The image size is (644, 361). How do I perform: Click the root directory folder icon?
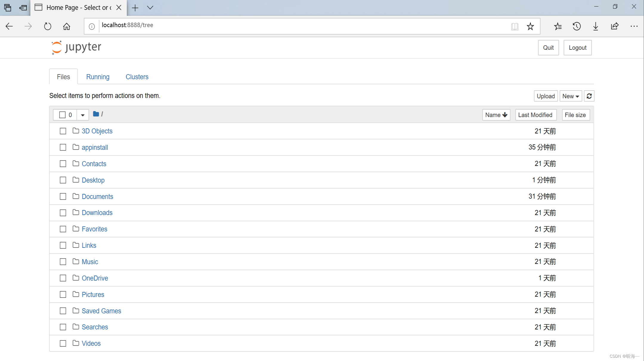pyautogui.click(x=96, y=114)
